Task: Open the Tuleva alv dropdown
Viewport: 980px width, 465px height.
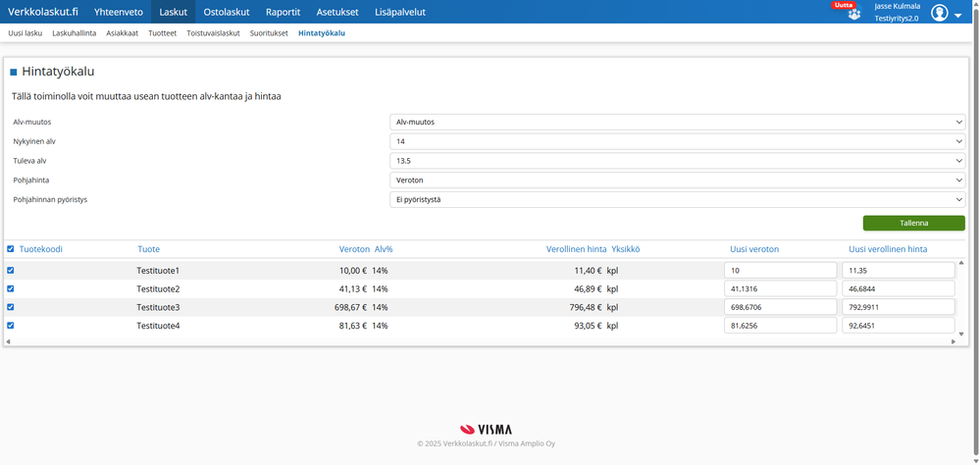Action: [x=678, y=161]
